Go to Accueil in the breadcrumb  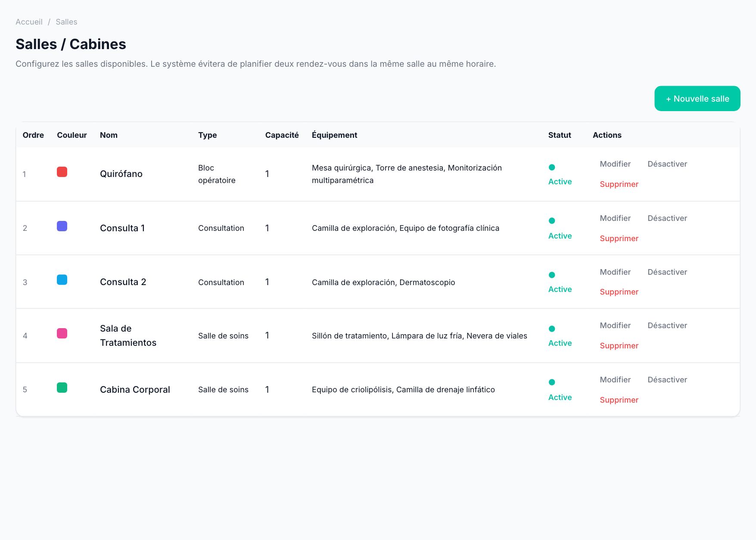[29, 22]
